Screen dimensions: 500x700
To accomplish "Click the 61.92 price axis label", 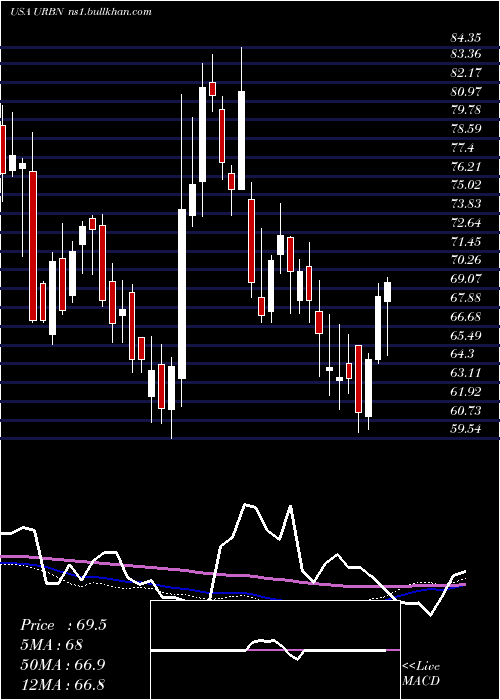I will [x=466, y=392].
